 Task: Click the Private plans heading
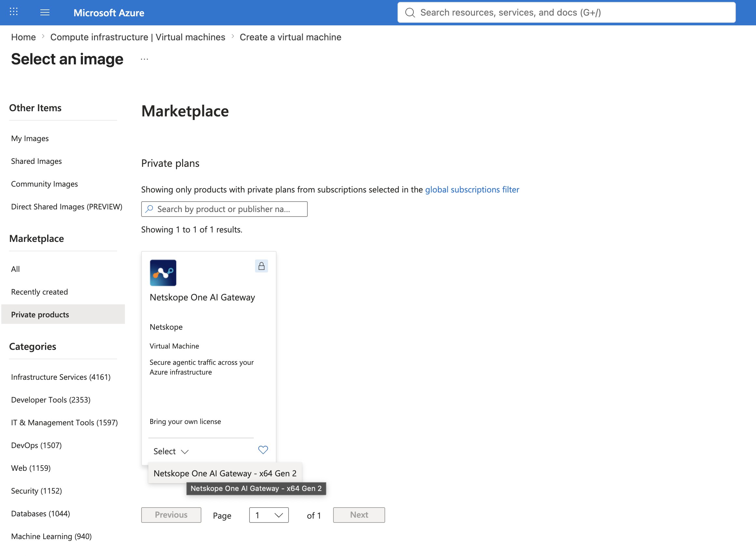170,163
